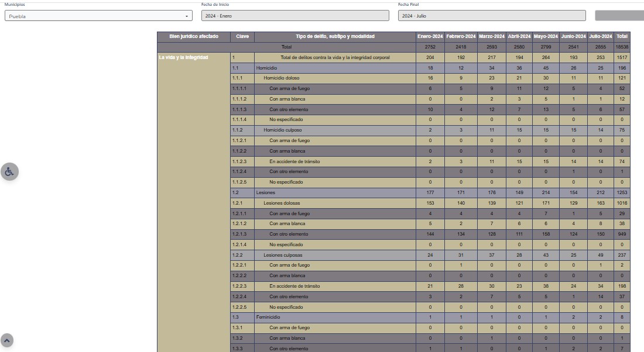Click the scroll-to-top arrow button
Image resolution: width=644 pixels, height=352 pixels.
[7, 340]
